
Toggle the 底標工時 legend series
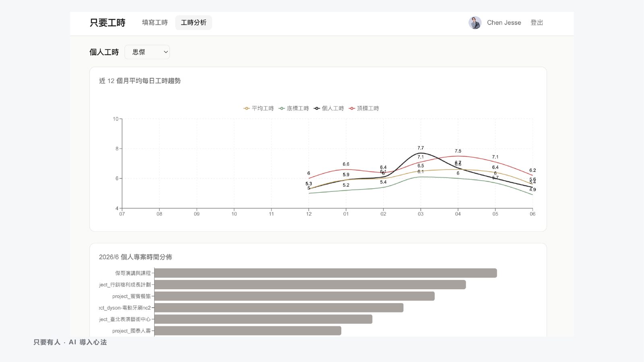click(x=294, y=108)
